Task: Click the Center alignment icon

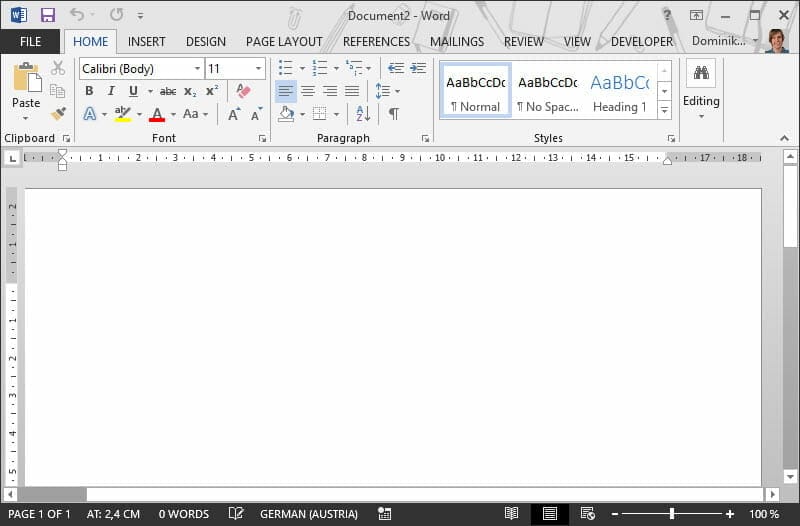Action: pos(308,91)
